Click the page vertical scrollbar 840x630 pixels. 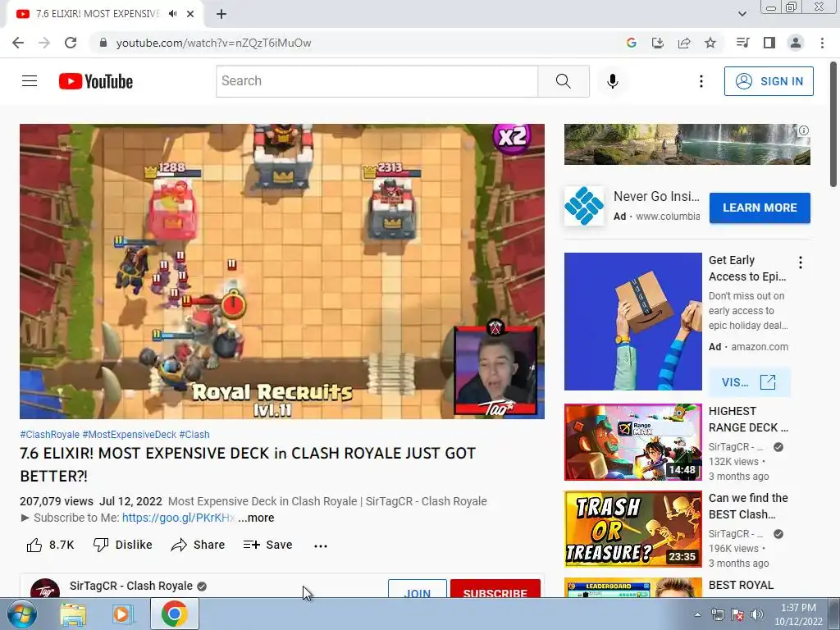[x=833, y=125]
